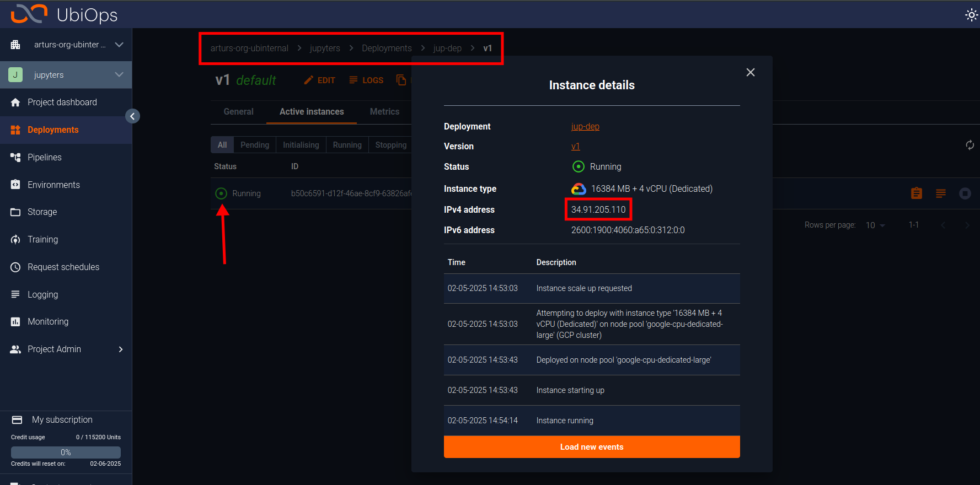This screenshot has width=980, height=485.
Task: Click Deployments breadcrumb
Action: (387, 48)
